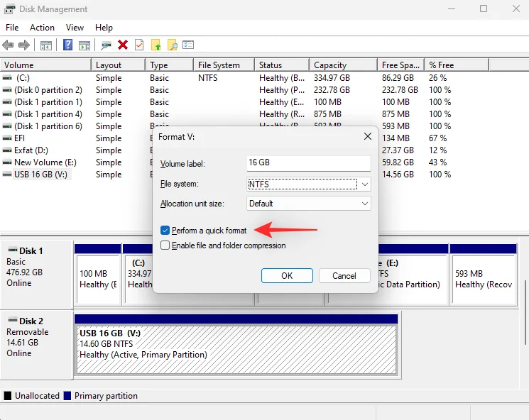
Task: Sort by the Free Spa... column header
Action: pos(400,65)
